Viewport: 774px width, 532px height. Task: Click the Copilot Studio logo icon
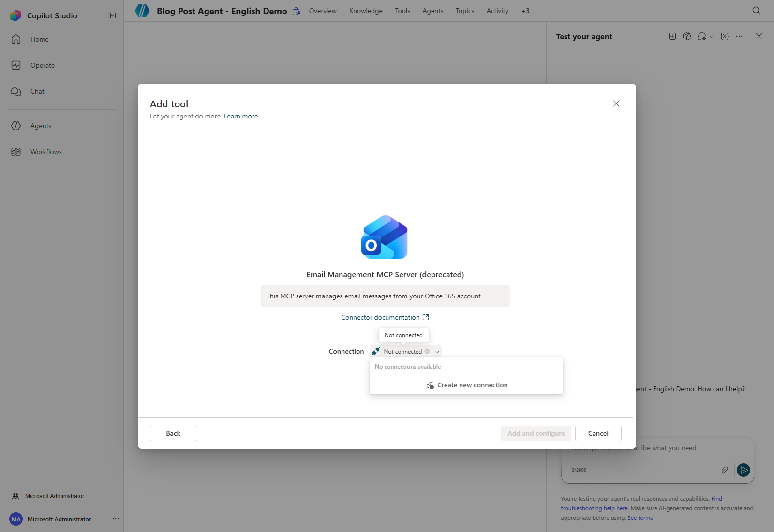(15, 15)
